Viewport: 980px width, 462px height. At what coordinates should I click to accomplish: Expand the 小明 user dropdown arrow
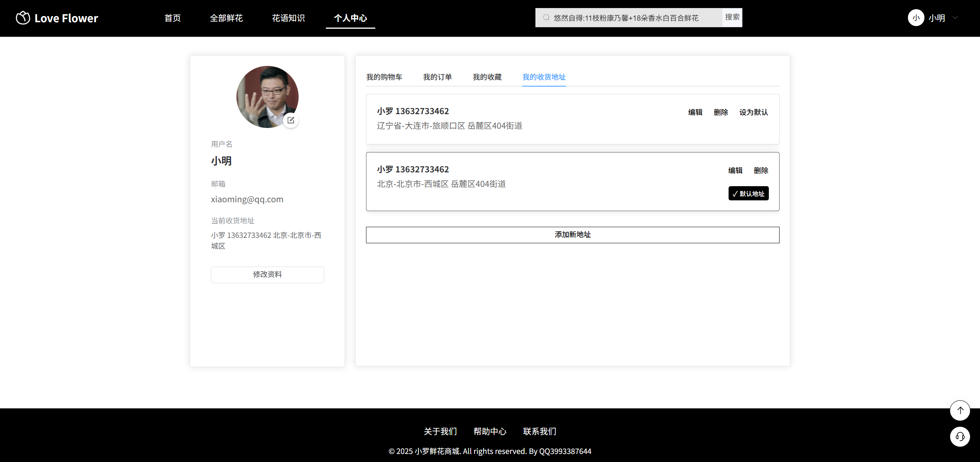[955, 18]
